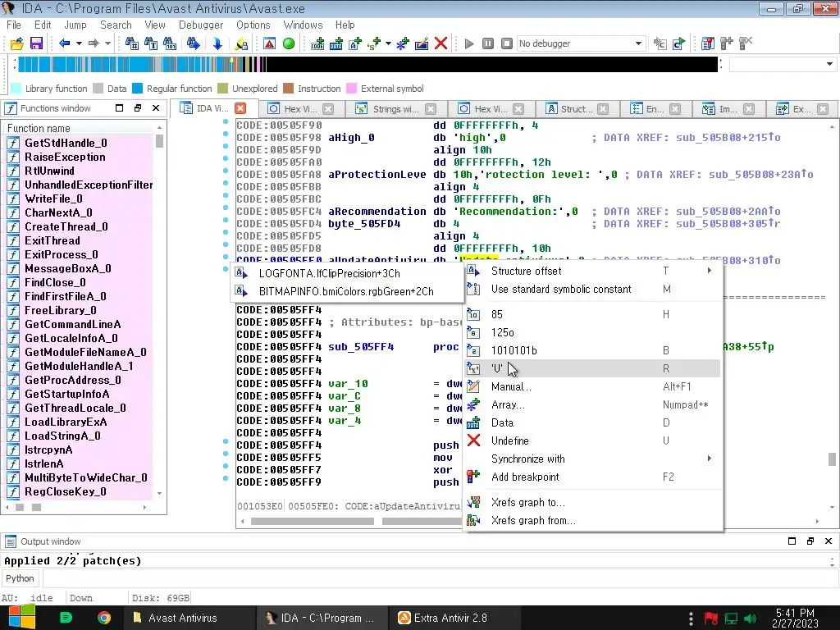The image size is (840, 630).
Task: Click the Functions window panel icon
Action: [11, 108]
